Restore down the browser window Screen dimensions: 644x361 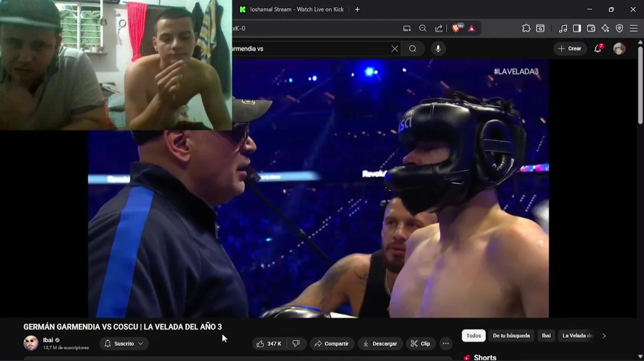tap(611, 9)
